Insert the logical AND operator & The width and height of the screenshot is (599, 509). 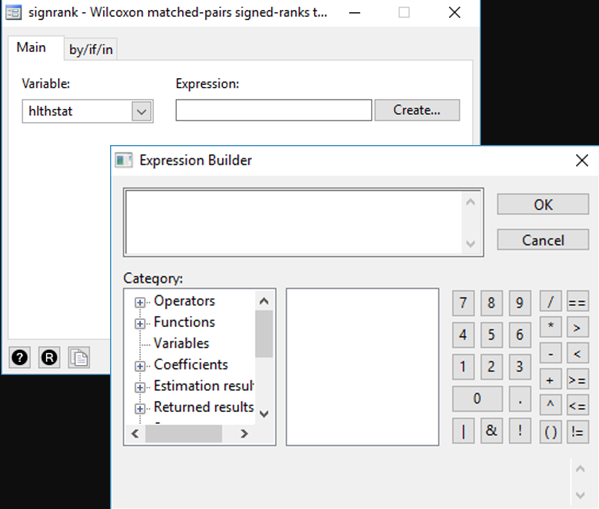[491, 431]
